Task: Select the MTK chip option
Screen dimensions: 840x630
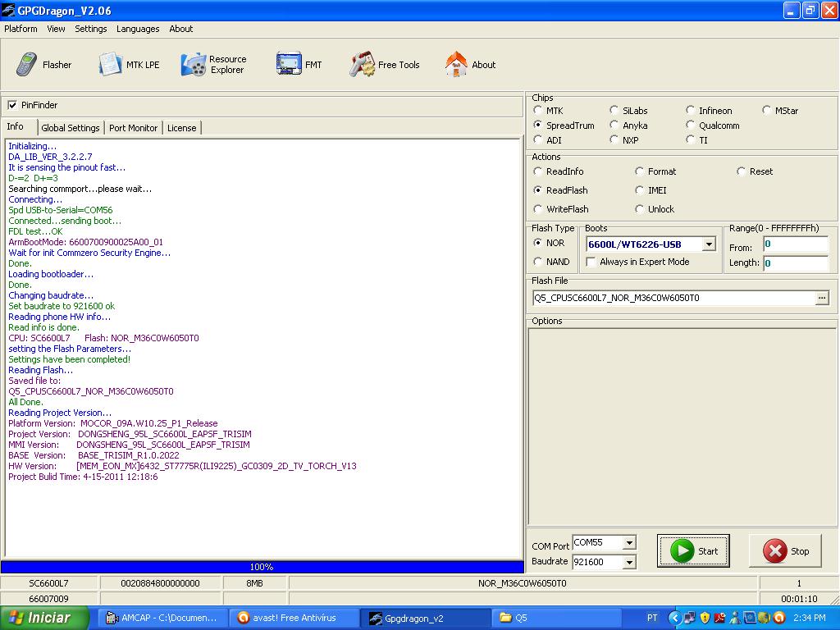Action: tap(538, 110)
